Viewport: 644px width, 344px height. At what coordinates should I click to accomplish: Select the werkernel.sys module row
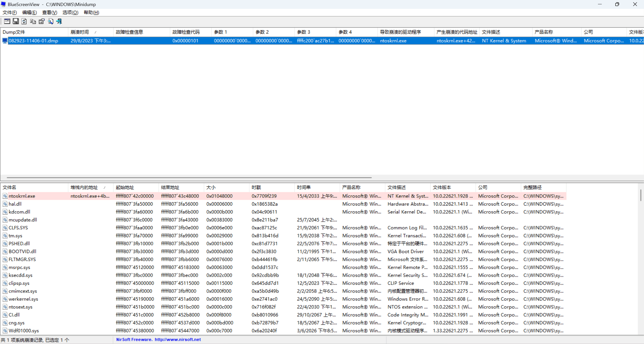pos(283,299)
